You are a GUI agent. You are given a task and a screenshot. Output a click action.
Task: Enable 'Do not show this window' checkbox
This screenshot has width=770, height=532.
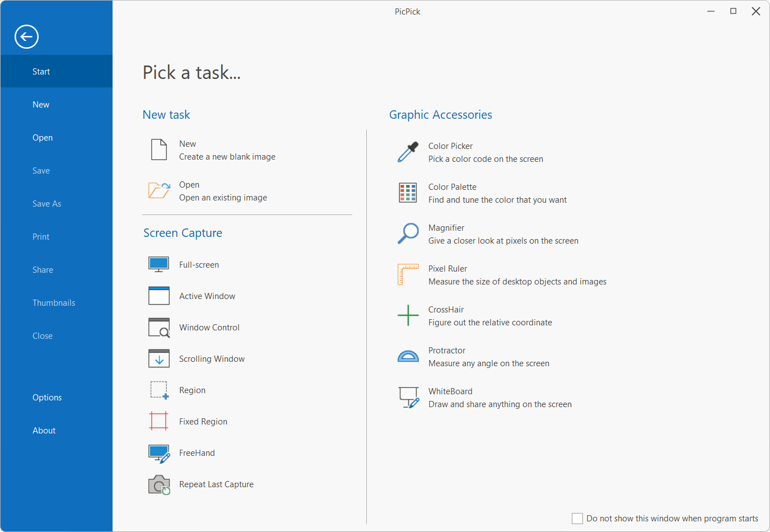point(577,519)
